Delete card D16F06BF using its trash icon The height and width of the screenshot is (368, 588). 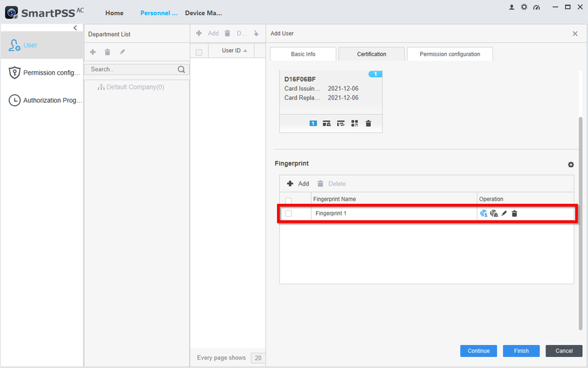pyautogui.click(x=368, y=123)
